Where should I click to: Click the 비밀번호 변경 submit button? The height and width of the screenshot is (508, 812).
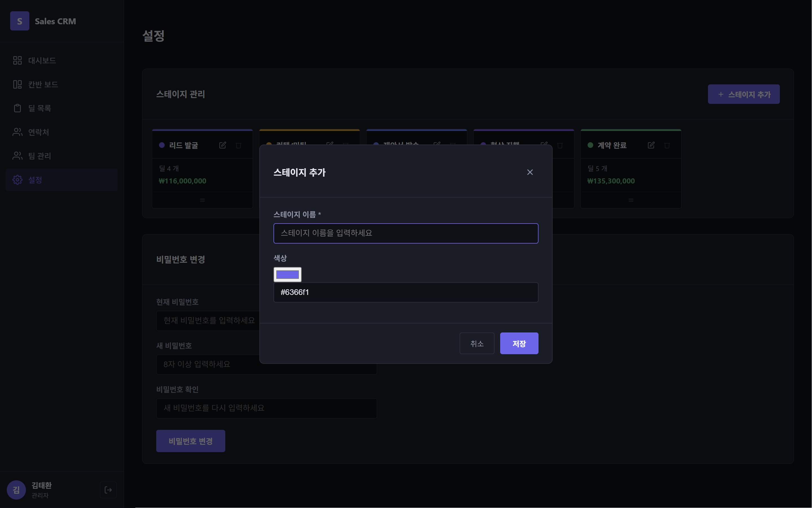tap(191, 441)
